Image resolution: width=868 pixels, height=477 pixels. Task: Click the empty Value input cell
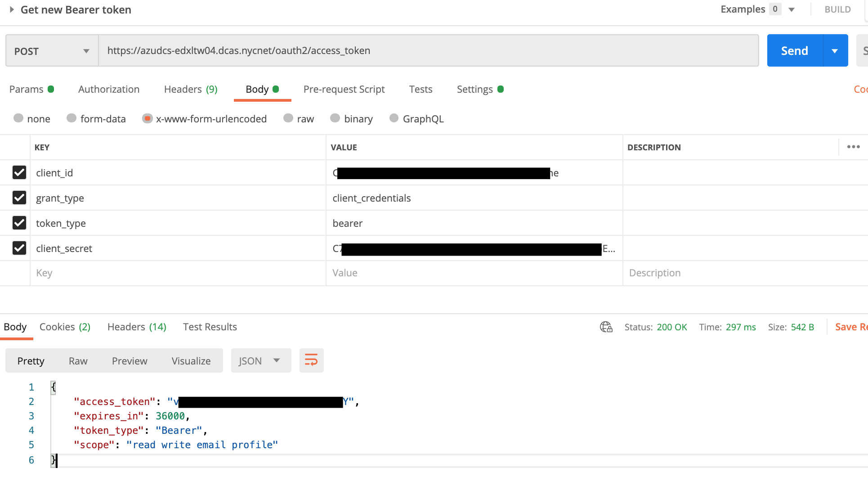click(474, 273)
